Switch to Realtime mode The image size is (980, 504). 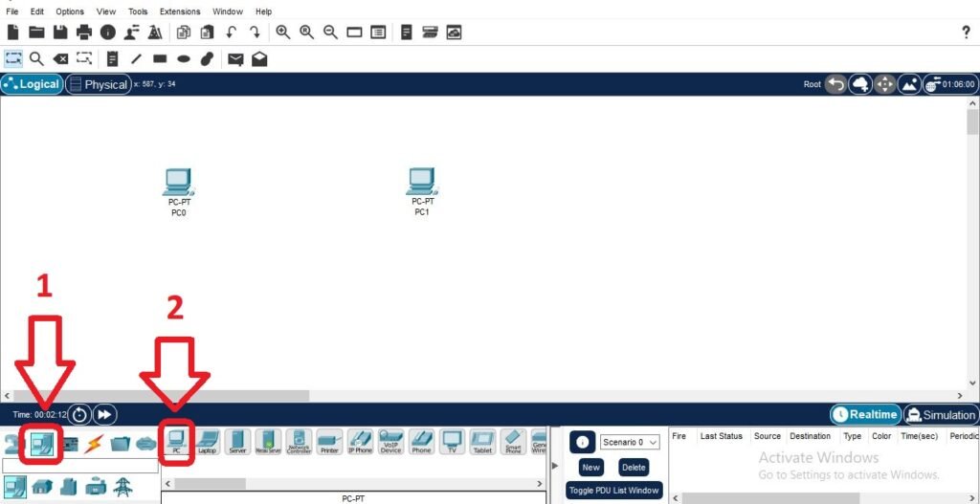tap(865, 414)
